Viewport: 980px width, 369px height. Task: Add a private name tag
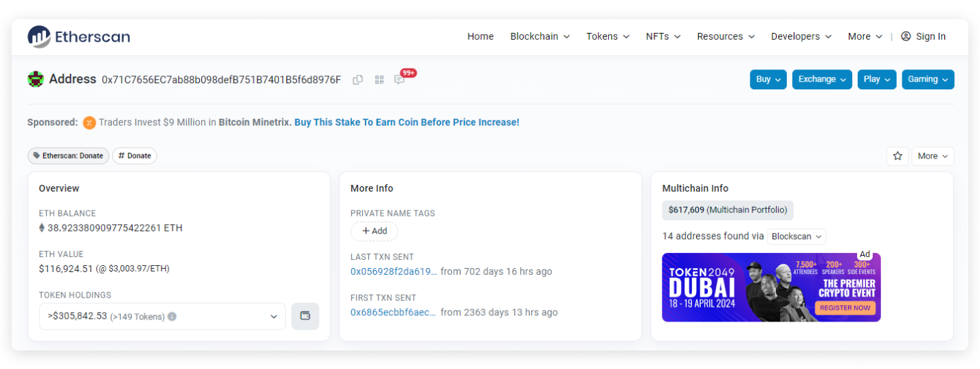pyautogui.click(x=374, y=231)
